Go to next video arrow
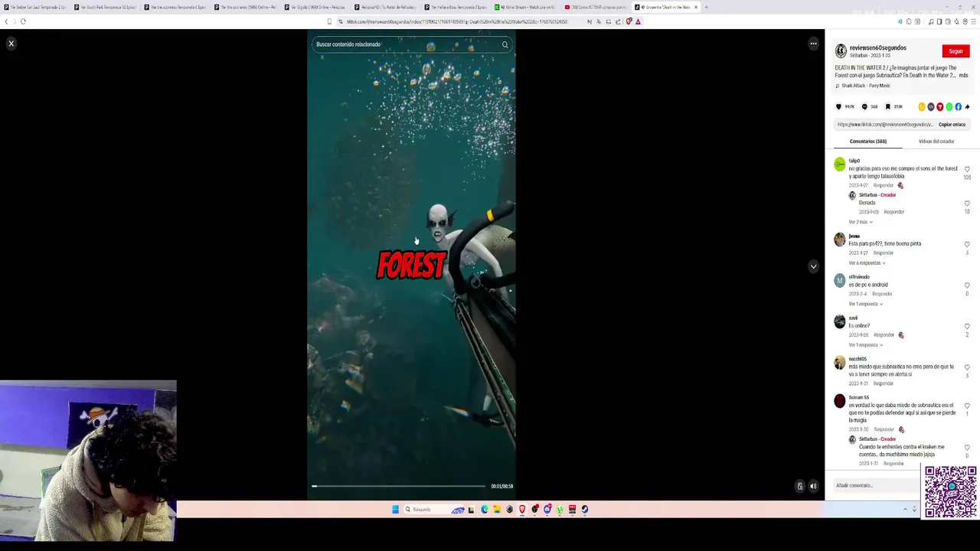Image resolution: width=980 pixels, height=551 pixels. coord(813,266)
